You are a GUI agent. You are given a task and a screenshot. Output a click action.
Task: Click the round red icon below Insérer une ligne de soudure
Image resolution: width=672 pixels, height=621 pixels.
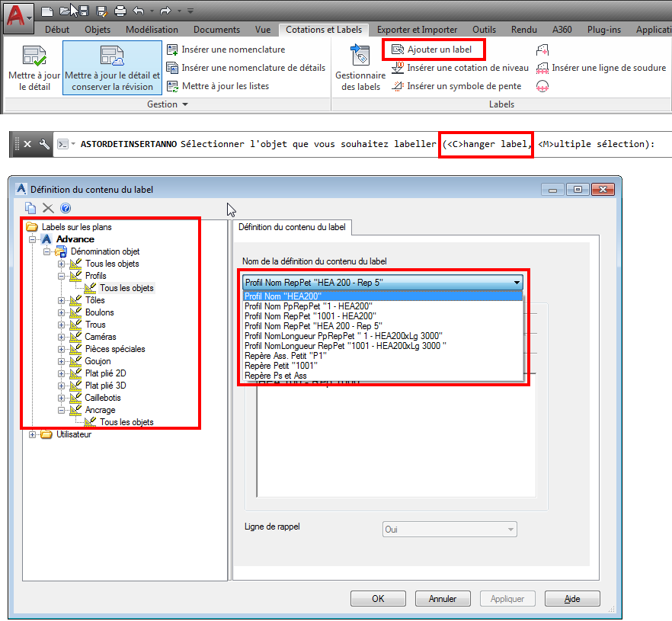coord(542,86)
